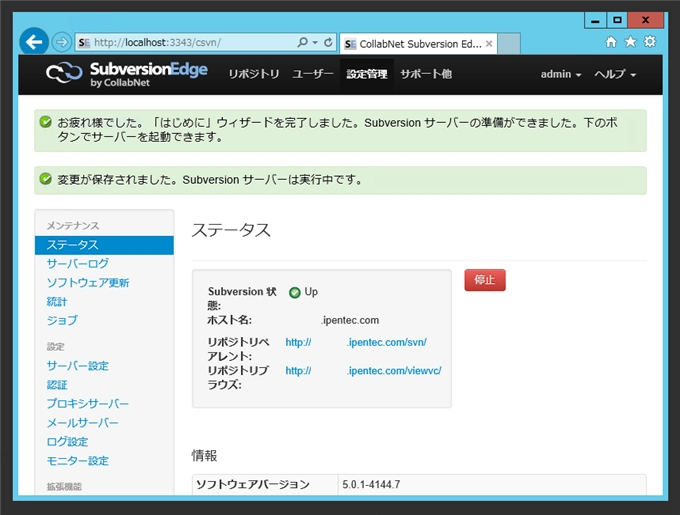Open the ユーザー menu
The width and height of the screenshot is (680, 515).
tap(313, 74)
